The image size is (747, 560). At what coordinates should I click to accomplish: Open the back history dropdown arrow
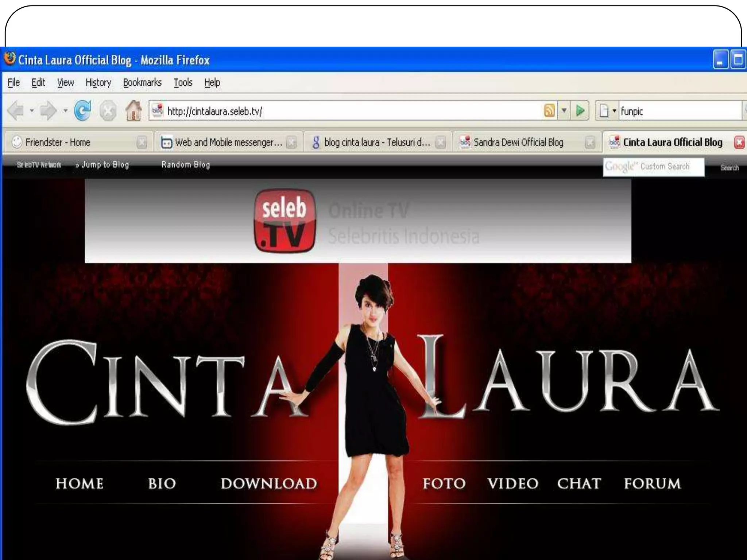pyautogui.click(x=32, y=110)
